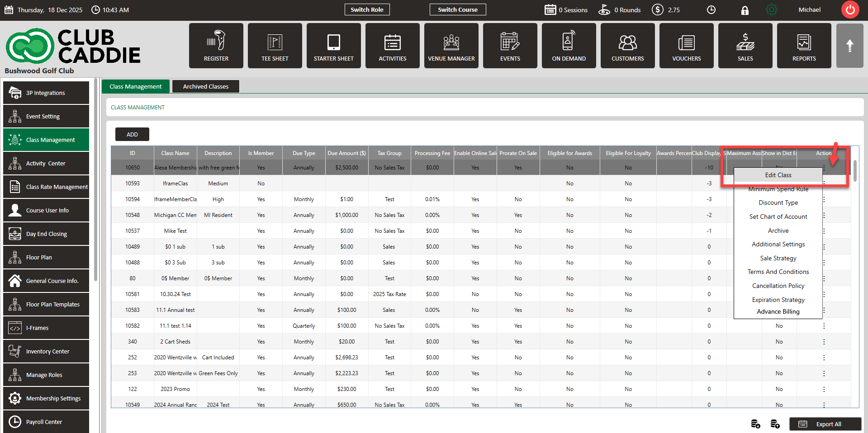Select Edit Class from context menu
Screen dimensions: 868x433
(x=778, y=175)
